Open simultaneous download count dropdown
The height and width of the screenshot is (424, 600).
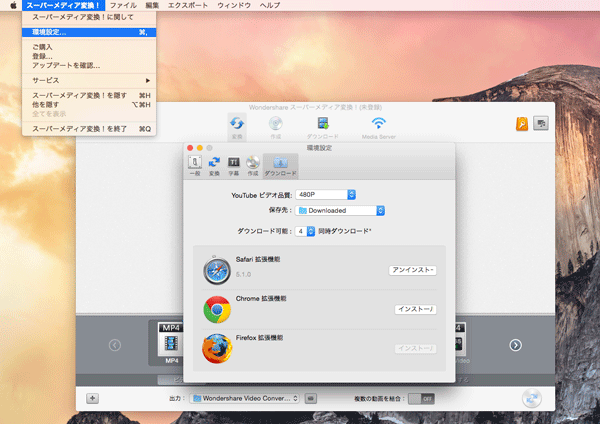305,231
